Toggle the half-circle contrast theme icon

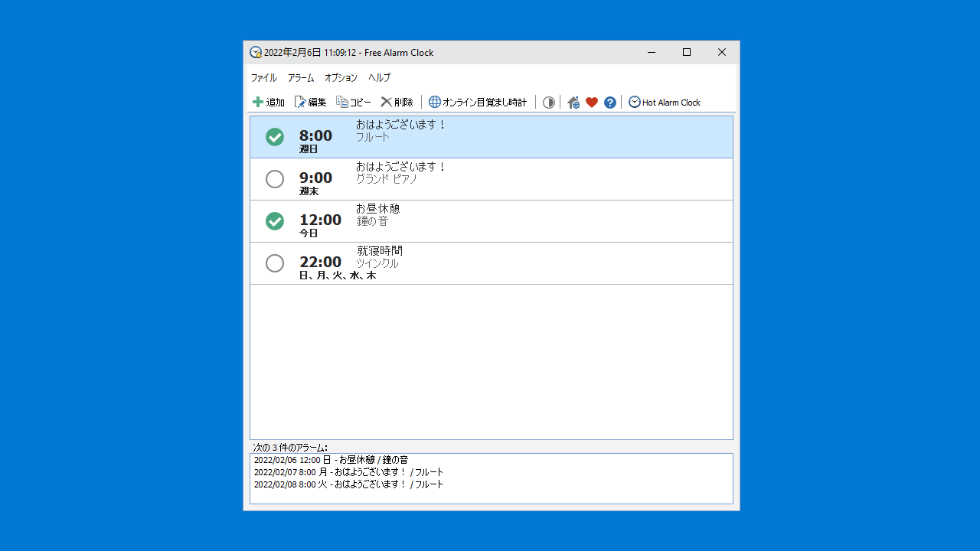[549, 103]
